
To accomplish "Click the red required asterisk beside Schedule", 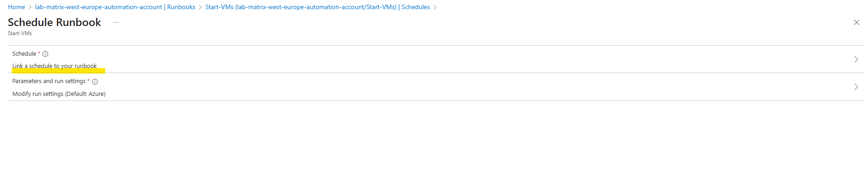I will [x=39, y=53].
